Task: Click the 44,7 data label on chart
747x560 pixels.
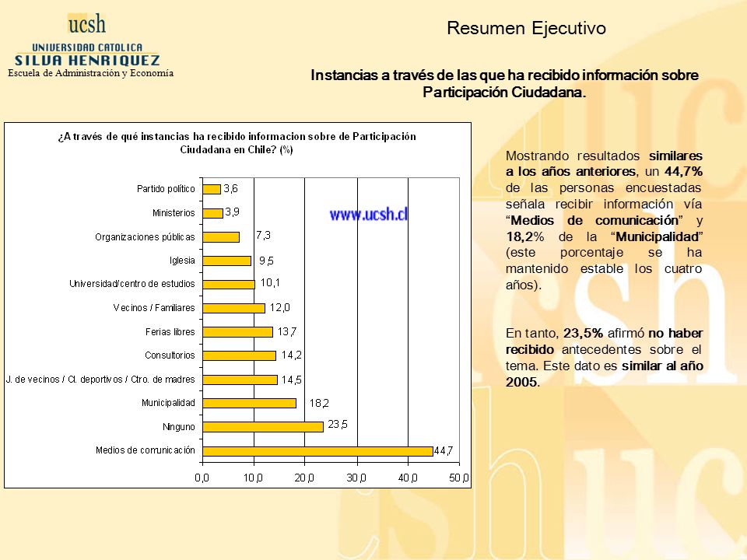Action: [x=444, y=450]
